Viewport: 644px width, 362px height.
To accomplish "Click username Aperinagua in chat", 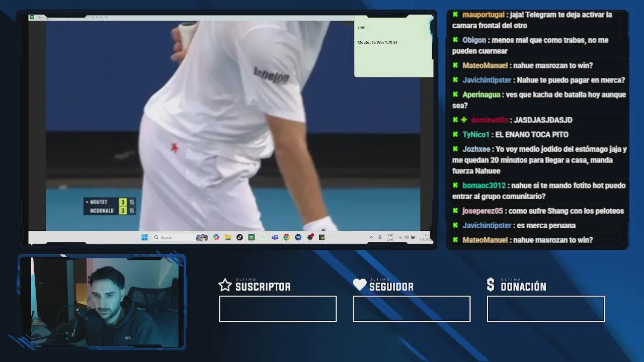I will (x=481, y=95).
